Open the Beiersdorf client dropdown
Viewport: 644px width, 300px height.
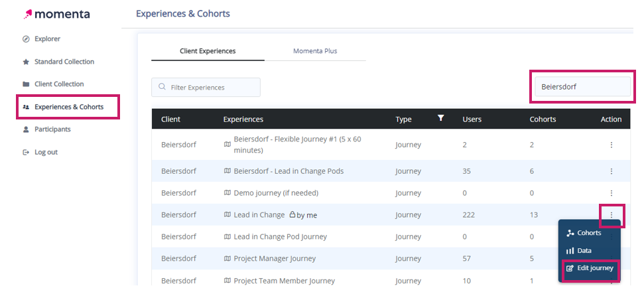(x=583, y=87)
